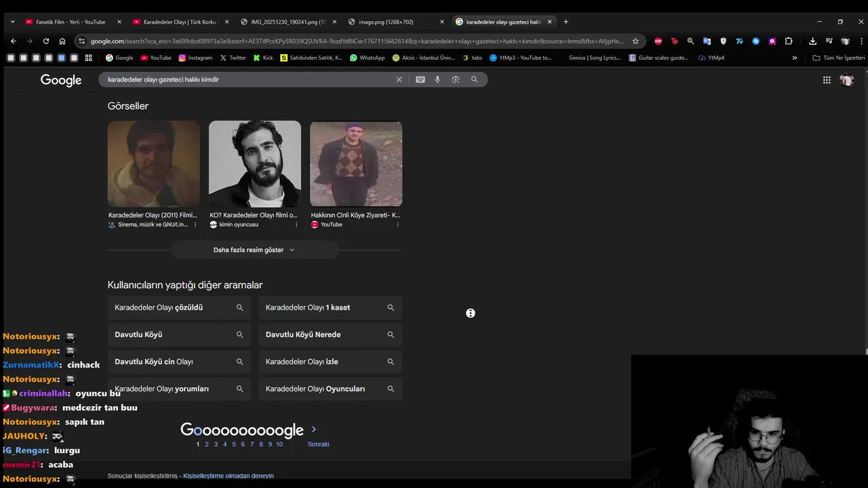
Task: Open the on-screen keyboard in search box
Action: coord(420,79)
